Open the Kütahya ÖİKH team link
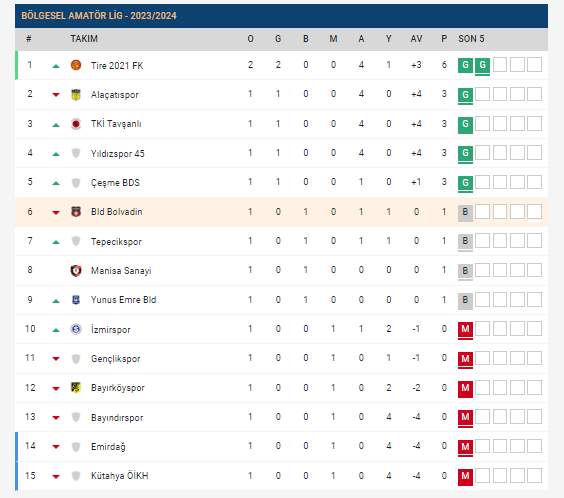Viewport: 564px width, 498px height. pos(119,476)
